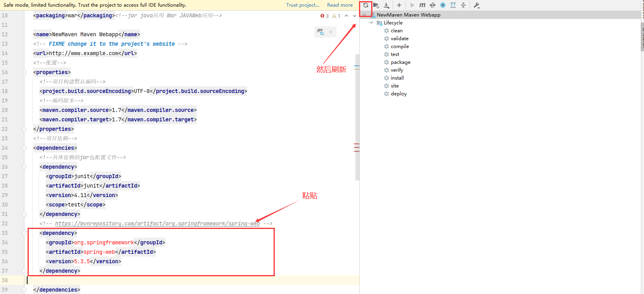Select the package lifecycle goal
This screenshot has height=294, width=644.
pyautogui.click(x=401, y=62)
